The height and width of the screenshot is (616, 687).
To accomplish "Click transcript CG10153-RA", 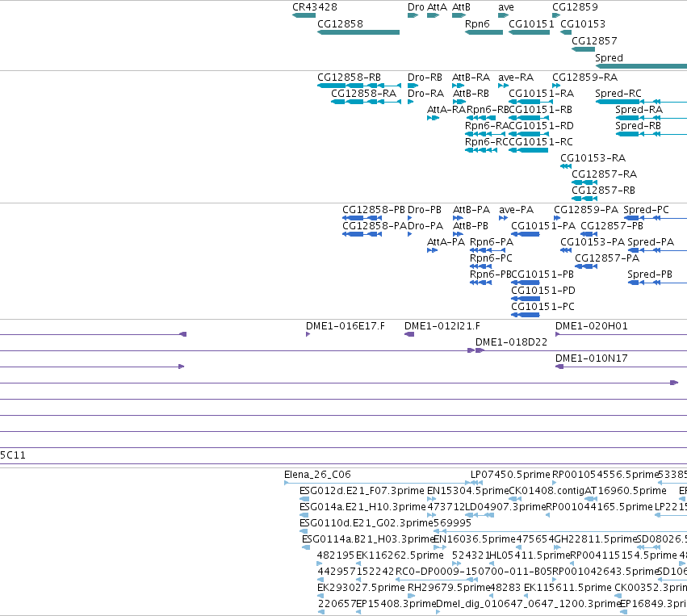I will click(566, 166).
